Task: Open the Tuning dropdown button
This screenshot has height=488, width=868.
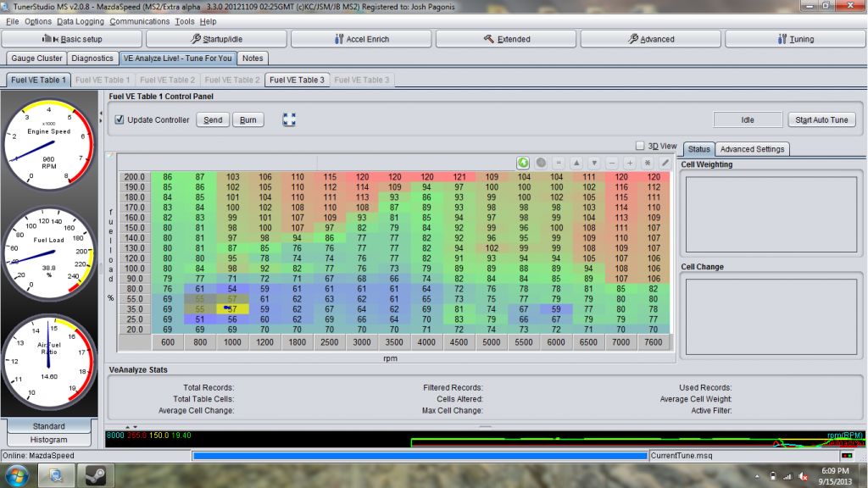Action: click(795, 39)
